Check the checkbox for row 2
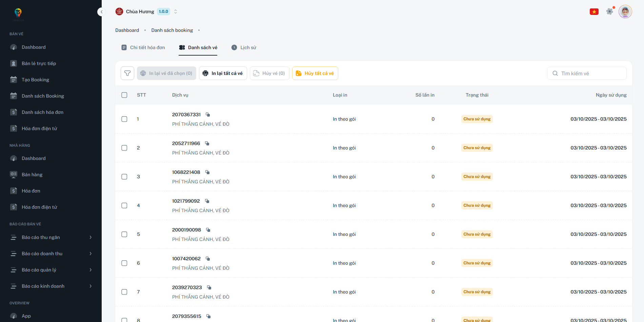Viewport: 644px width, 322px height. [124, 148]
